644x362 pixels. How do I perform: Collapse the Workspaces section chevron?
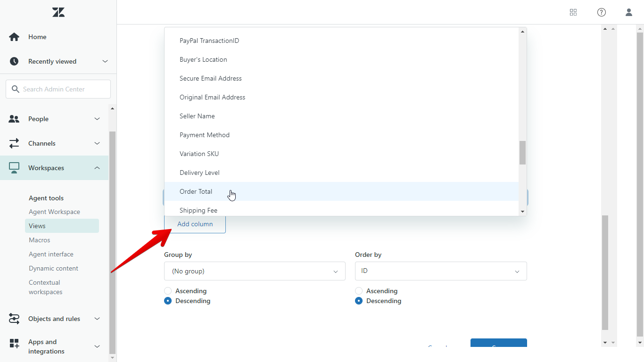pos(97,168)
